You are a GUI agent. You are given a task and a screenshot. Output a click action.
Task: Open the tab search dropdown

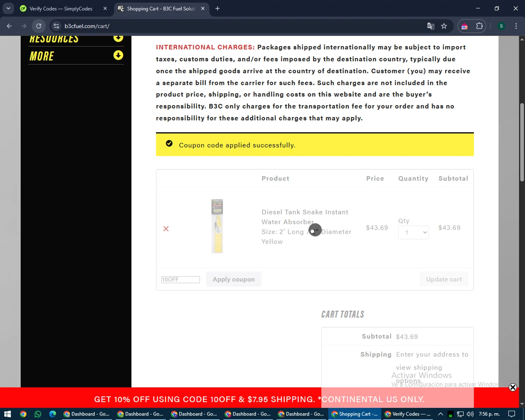click(x=8, y=8)
